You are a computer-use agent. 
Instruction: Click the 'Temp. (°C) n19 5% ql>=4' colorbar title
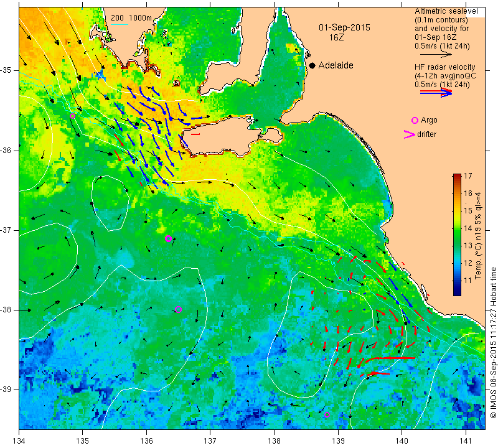point(477,235)
